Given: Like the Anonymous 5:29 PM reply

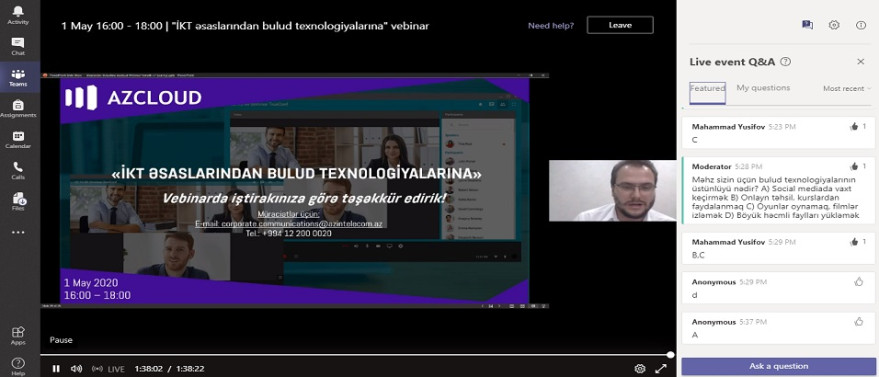Looking at the screenshot, I should click(858, 282).
